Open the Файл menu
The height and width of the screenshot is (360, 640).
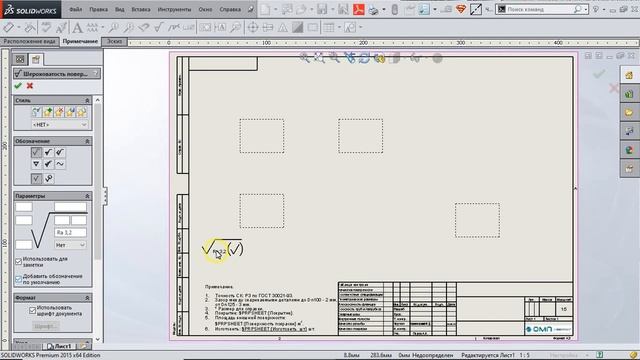(x=76, y=9)
